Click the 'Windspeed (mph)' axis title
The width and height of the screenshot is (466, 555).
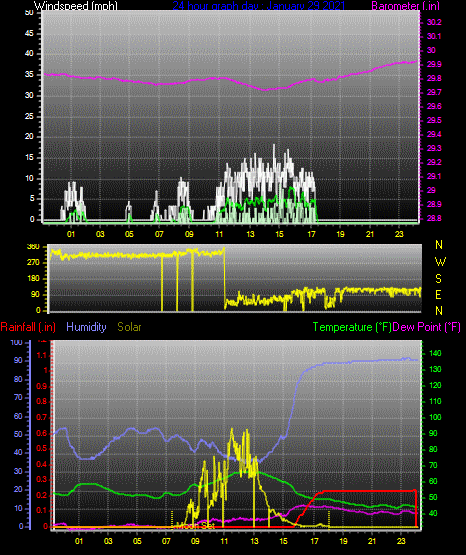click(x=76, y=6)
